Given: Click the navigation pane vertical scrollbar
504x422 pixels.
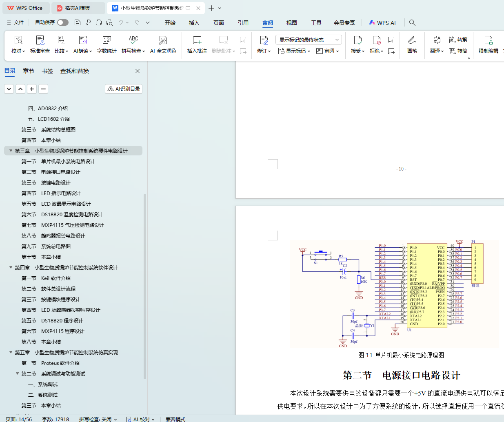Looking at the screenshot, I should (x=145, y=286).
